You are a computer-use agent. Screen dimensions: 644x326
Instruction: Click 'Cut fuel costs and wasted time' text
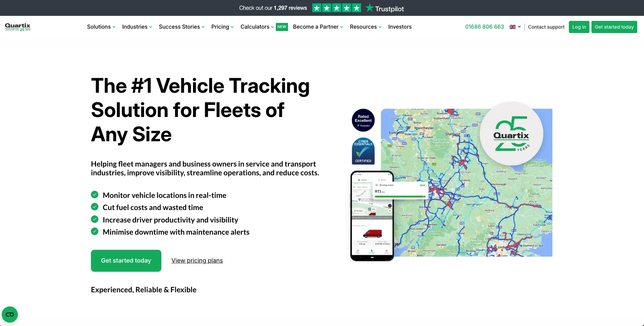point(153,207)
